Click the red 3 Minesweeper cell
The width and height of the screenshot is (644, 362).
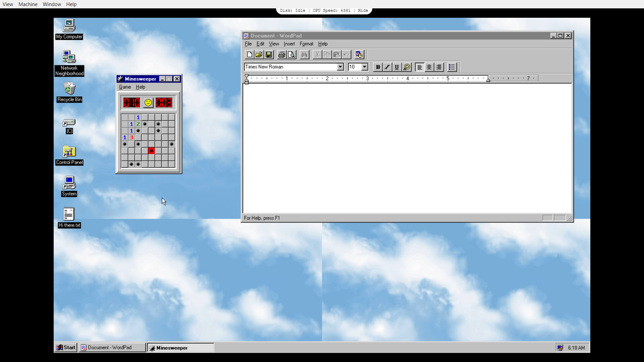[x=131, y=137]
